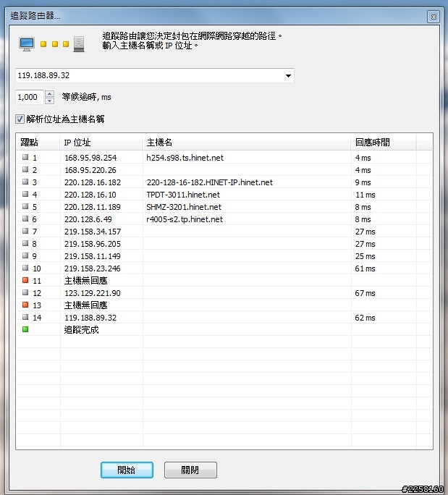Click the gray status icon of hop 8

click(x=25, y=243)
